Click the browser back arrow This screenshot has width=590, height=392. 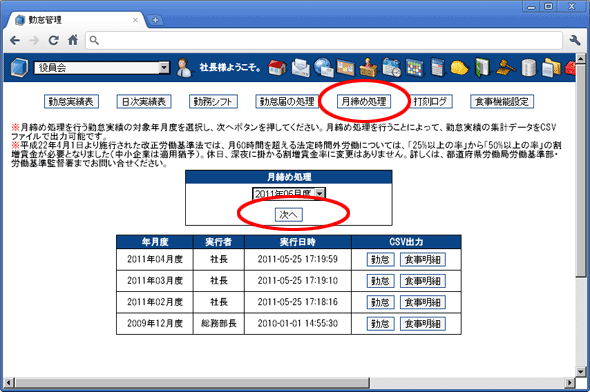pos(15,40)
